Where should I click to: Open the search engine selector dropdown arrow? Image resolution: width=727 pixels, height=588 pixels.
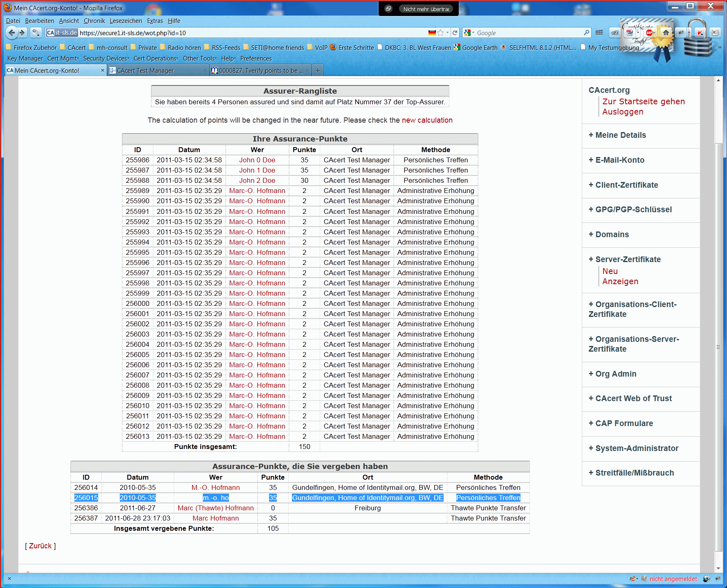[x=473, y=33]
